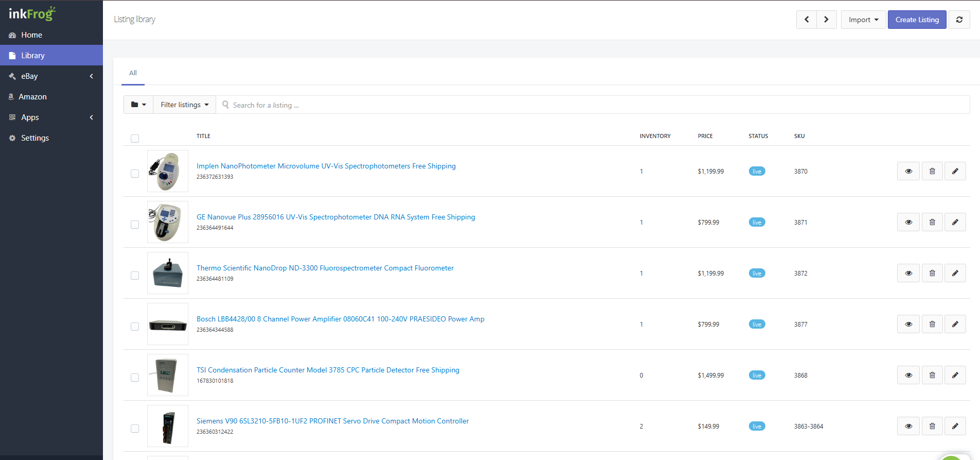The image size is (980, 460).
Task: Expand the eBay sidebar menu
Action: [x=51, y=76]
